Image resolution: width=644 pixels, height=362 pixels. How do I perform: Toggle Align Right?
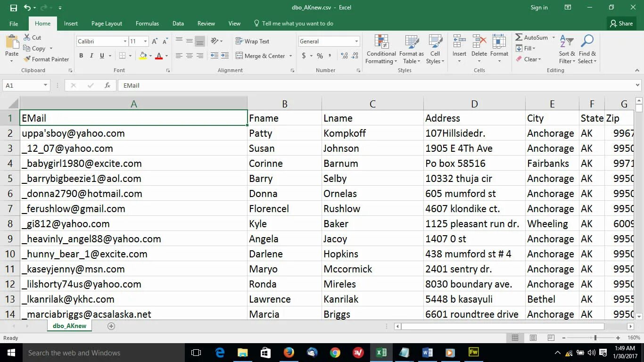click(x=200, y=56)
